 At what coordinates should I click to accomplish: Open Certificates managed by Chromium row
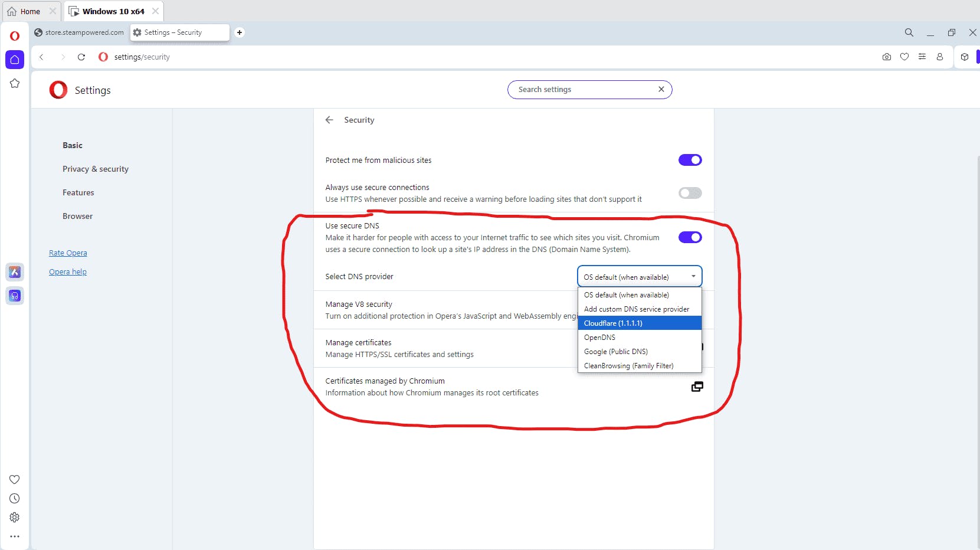[x=514, y=387]
